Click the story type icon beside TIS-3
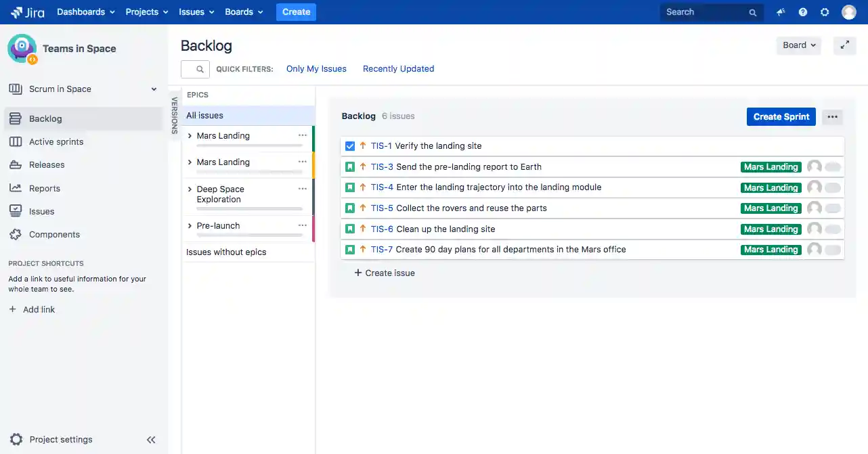 click(350, 166)
